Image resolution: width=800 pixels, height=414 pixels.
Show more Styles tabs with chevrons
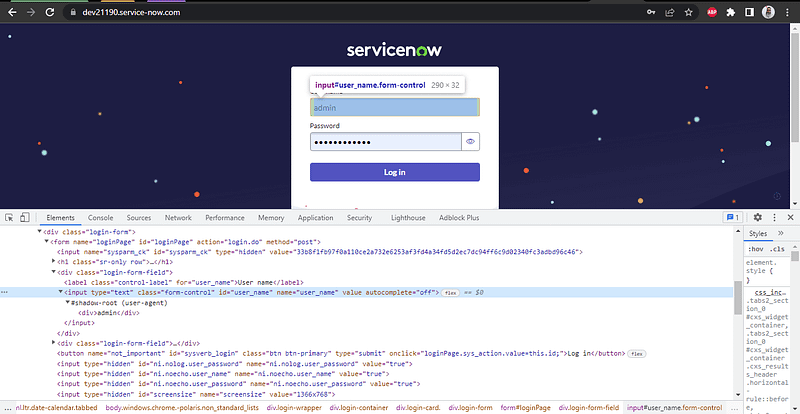pos(780,233)
